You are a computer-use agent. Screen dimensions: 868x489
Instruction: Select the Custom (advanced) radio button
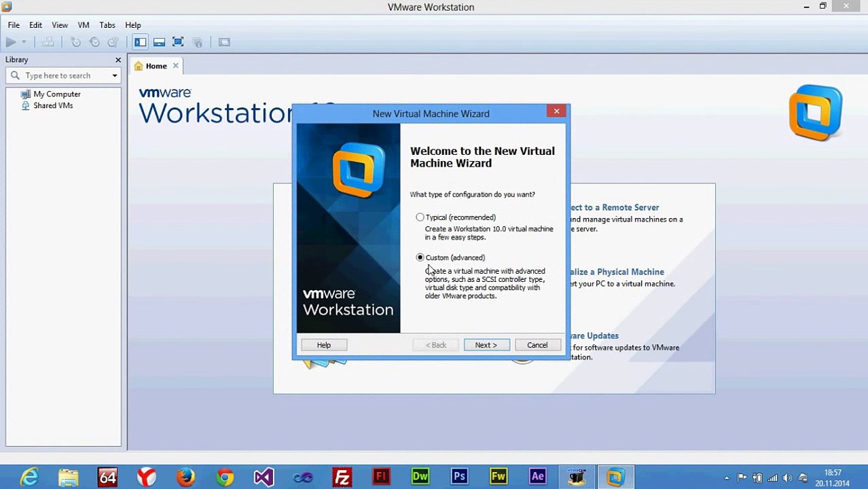tap(420, 257)
